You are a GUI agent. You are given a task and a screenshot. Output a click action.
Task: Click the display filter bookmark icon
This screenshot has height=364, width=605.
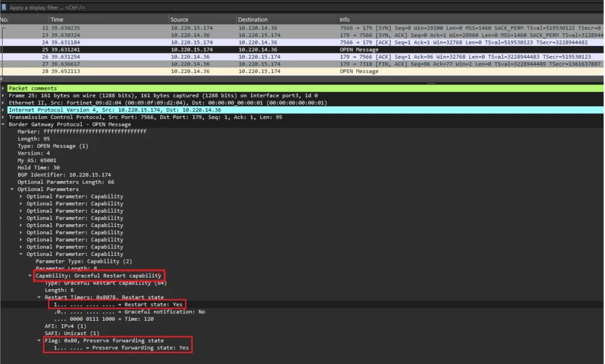point(4,7)
